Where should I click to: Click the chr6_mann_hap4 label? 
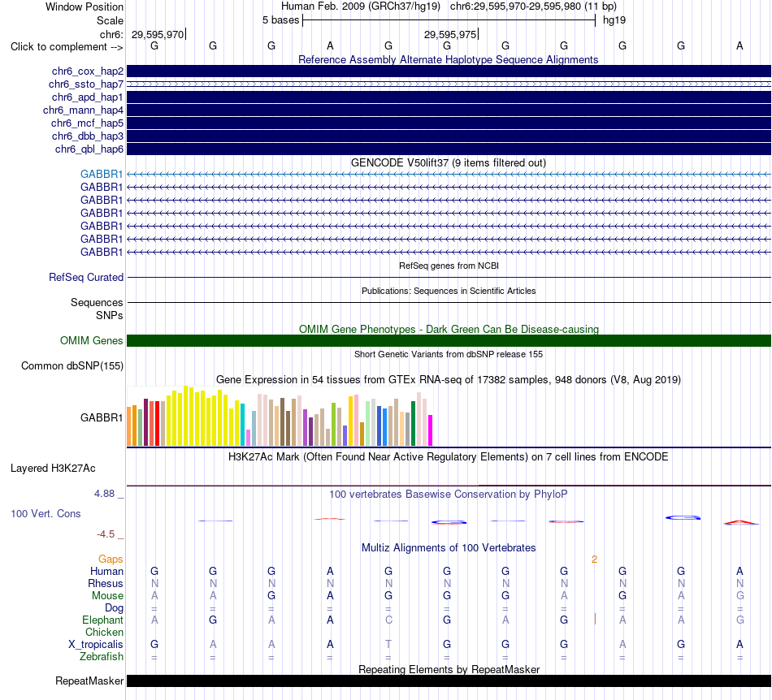pyautogui.click(x=83, y=110)
